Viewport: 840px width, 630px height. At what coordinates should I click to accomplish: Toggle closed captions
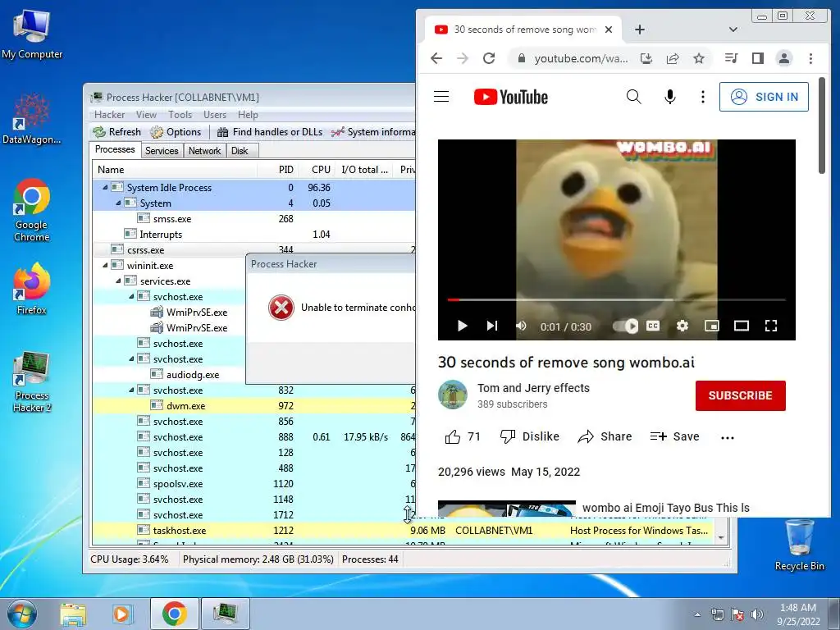click(x=653, y=326)
